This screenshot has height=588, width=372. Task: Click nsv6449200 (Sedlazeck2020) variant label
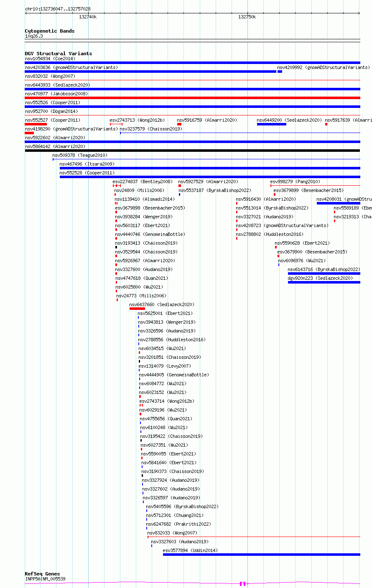coord(290,120)
